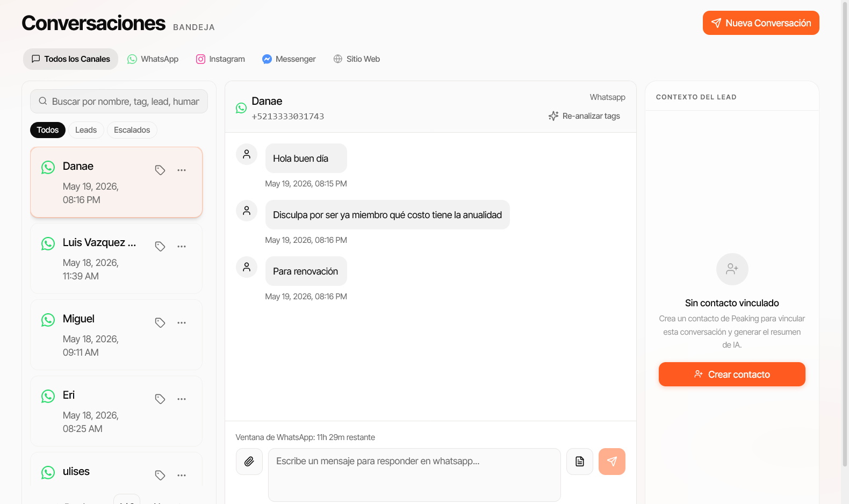Click the add-contact placeholder icon
The image size is (849, 504).
pyautogui.click(x=732, y=269)
